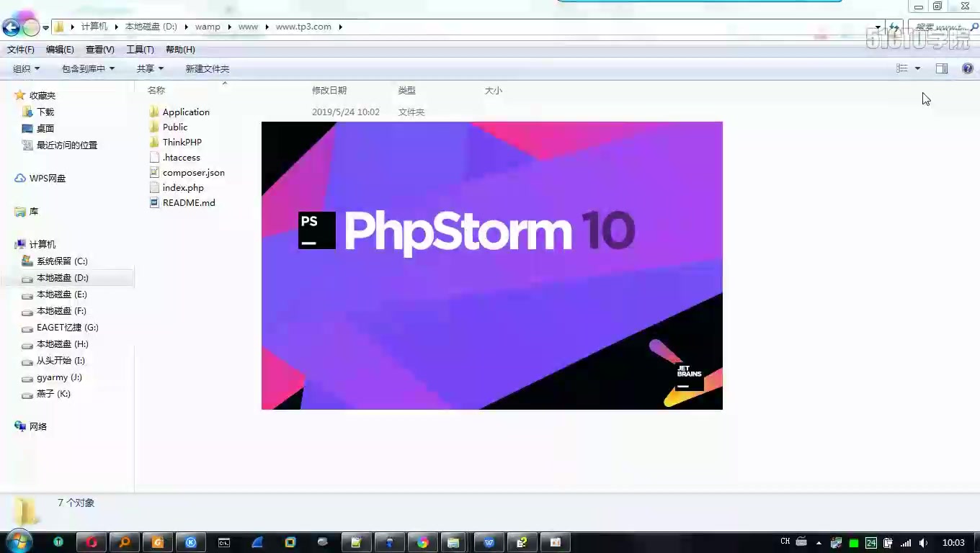980x553 pixels.
Task: Open drive 从头开始 (I:) in the sidebar
Action: [x=61, y=361]
